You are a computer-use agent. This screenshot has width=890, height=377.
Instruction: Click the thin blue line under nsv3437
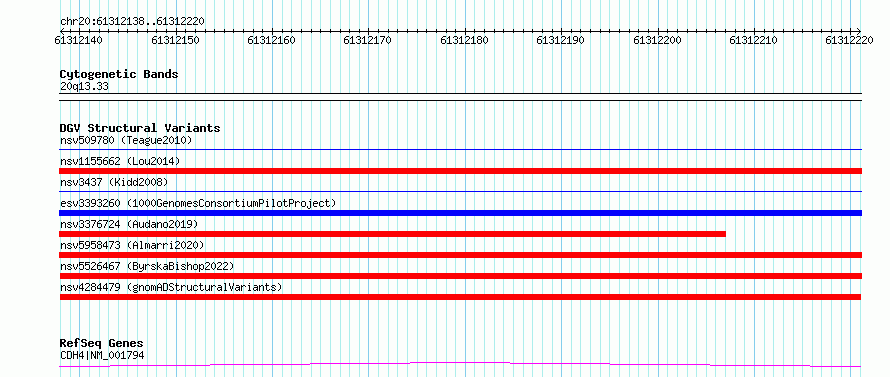[x=460, y=192]
